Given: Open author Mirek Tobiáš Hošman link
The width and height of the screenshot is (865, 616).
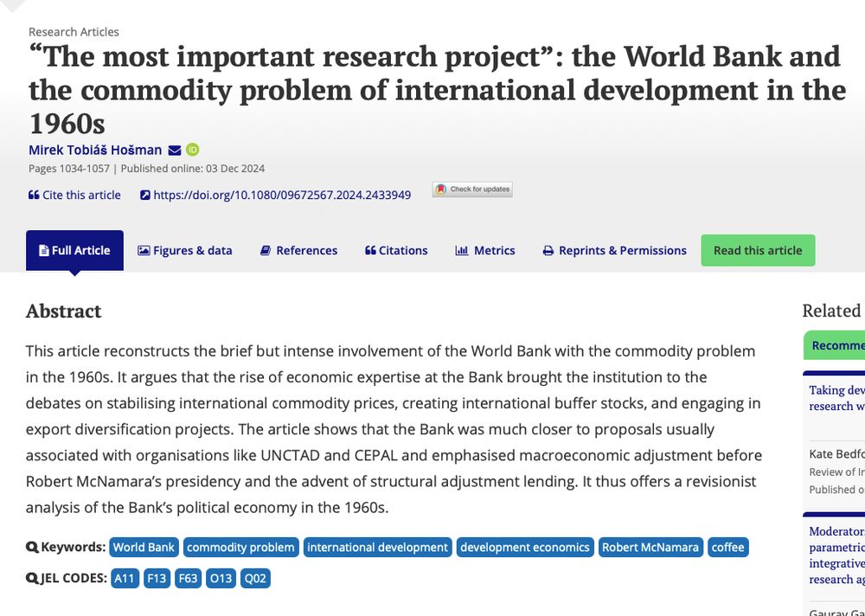Looking at the screenshot, I should pos(95,151).
